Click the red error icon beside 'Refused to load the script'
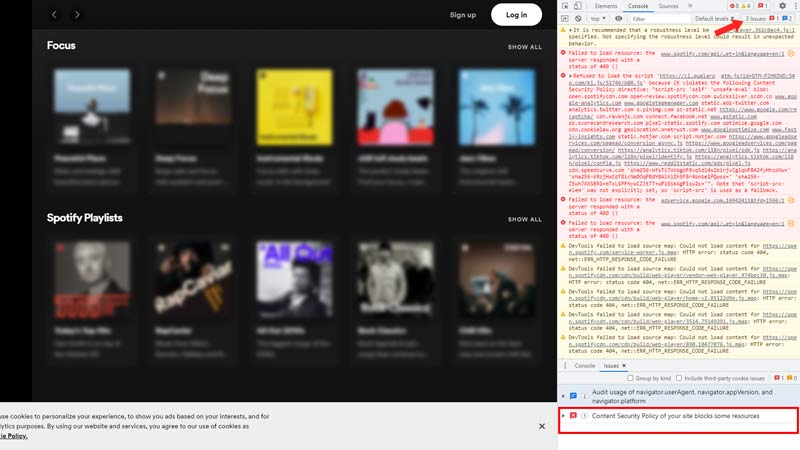 point(563,76)
